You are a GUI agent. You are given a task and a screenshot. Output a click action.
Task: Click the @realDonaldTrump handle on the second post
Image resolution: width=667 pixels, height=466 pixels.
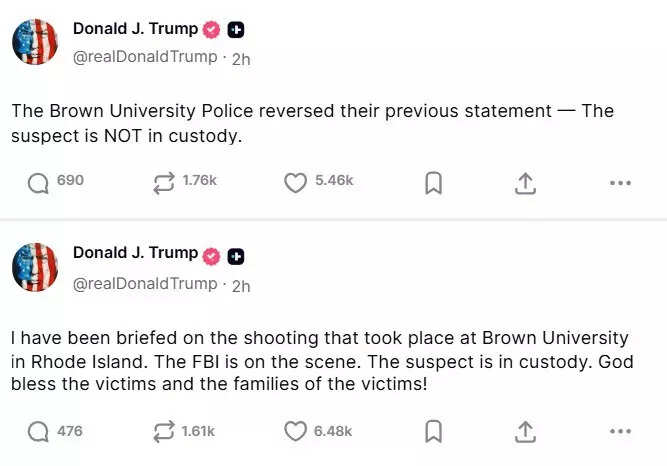tap(145, 284)
